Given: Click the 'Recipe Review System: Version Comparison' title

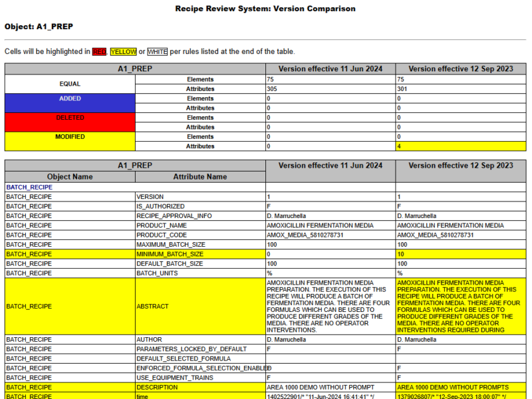Looking at the screenshot, I should pyautogui.click(x=265, y=9).
